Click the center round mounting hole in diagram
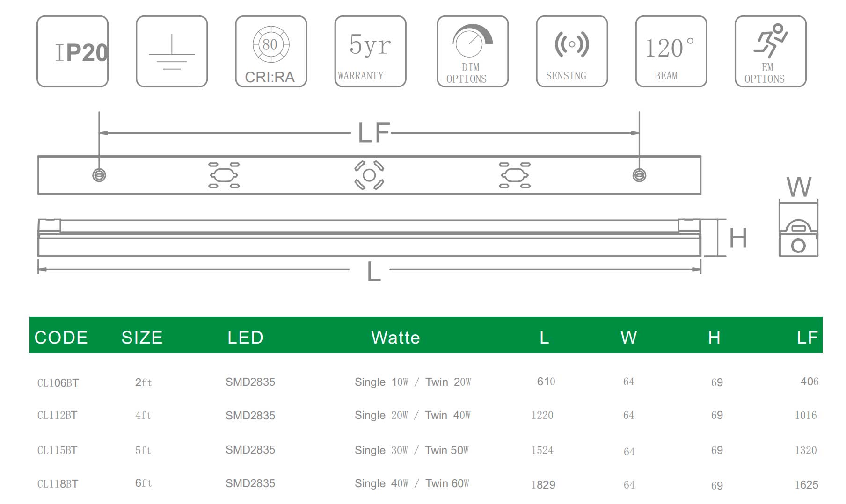The width and height of the screenshot is (846, 504). [x=369, y=175]
